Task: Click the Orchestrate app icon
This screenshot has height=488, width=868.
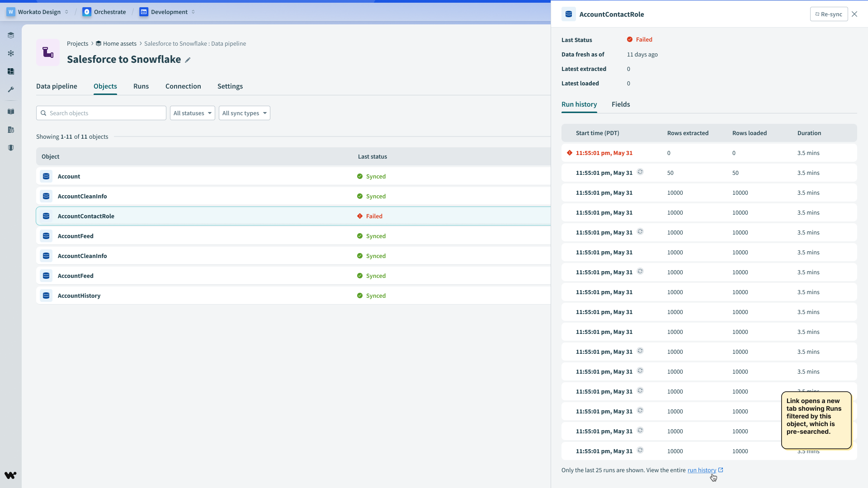Action: [87, 12]
